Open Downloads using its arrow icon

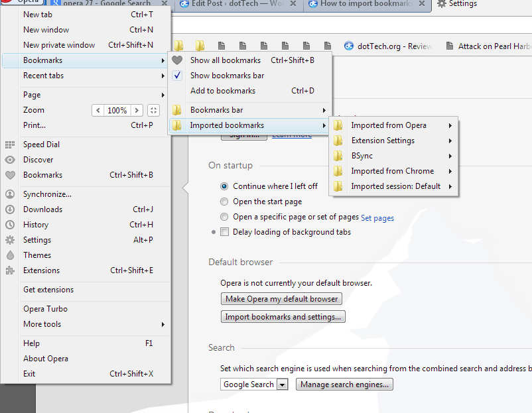9,209
